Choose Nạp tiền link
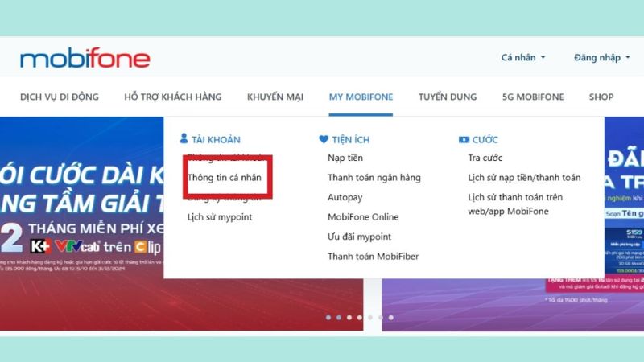The height and width of the screenshot is (362, 644). point(345,158)
